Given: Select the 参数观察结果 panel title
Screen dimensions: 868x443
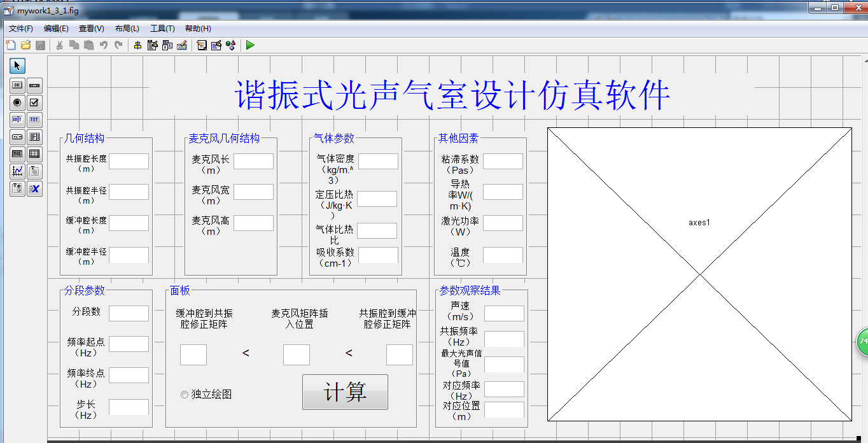Looking at the screenshot, I should click(x=470, y=290).
